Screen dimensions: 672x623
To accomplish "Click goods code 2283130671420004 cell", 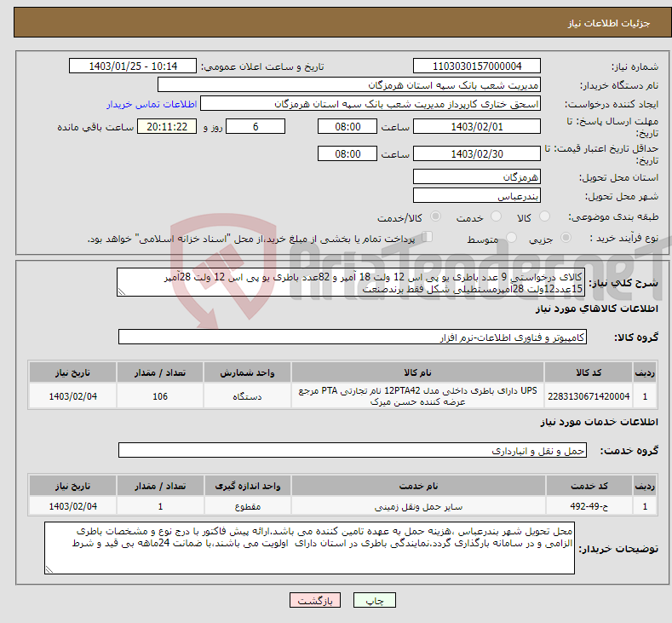I will 589,396.
